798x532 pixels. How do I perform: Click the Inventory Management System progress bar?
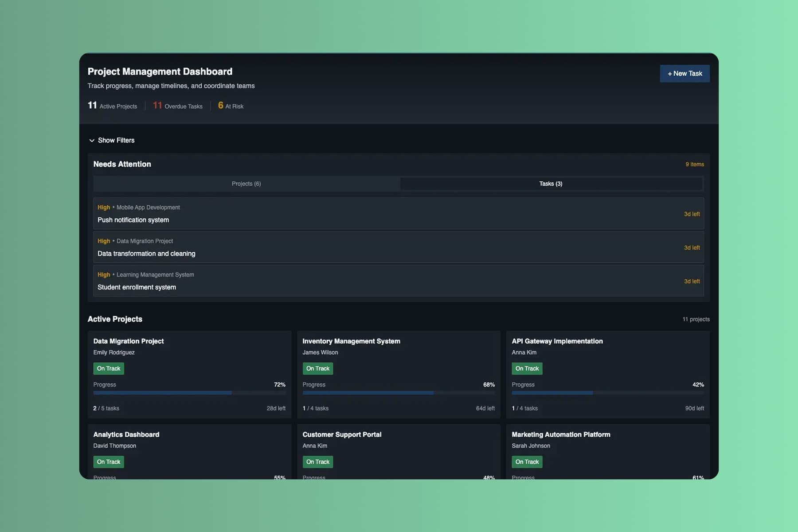coord(399,393)
